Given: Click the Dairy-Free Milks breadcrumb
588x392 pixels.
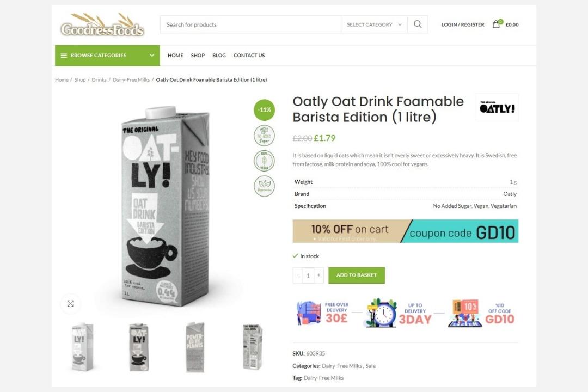Looking at the screenshot, I should coord(131,80).
